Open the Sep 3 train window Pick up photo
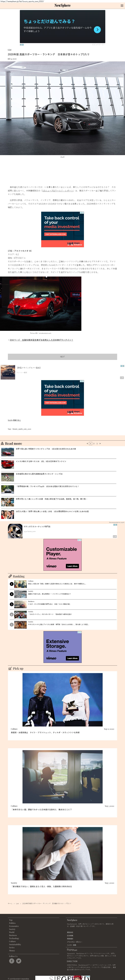The width and height of the screenshot is (125, 980). coord(62,777)
